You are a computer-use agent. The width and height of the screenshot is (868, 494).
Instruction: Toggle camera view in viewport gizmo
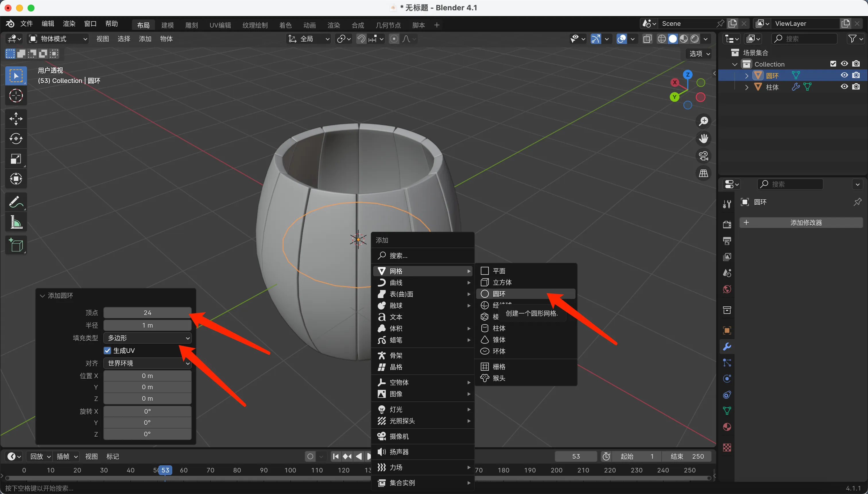click(x=703, y=156)
